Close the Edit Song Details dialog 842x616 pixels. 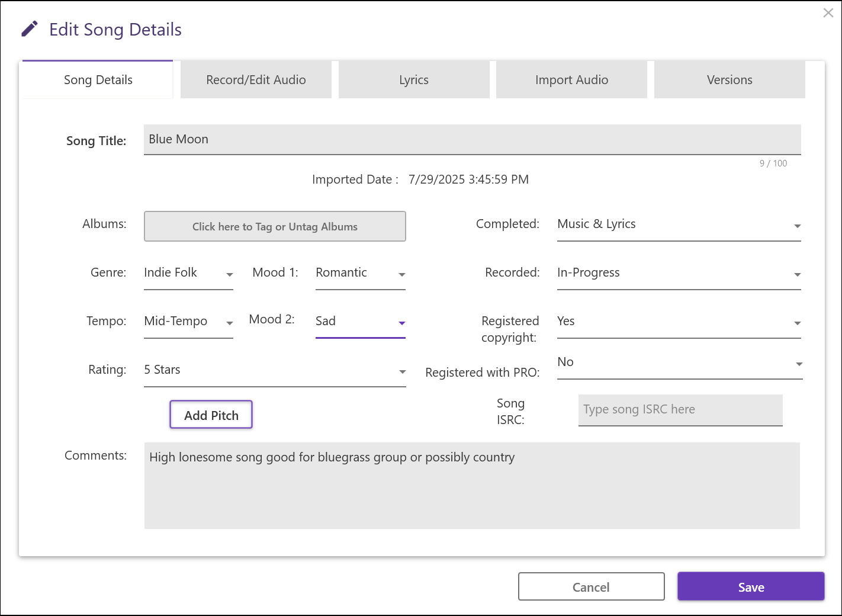[x=828, y=13]
